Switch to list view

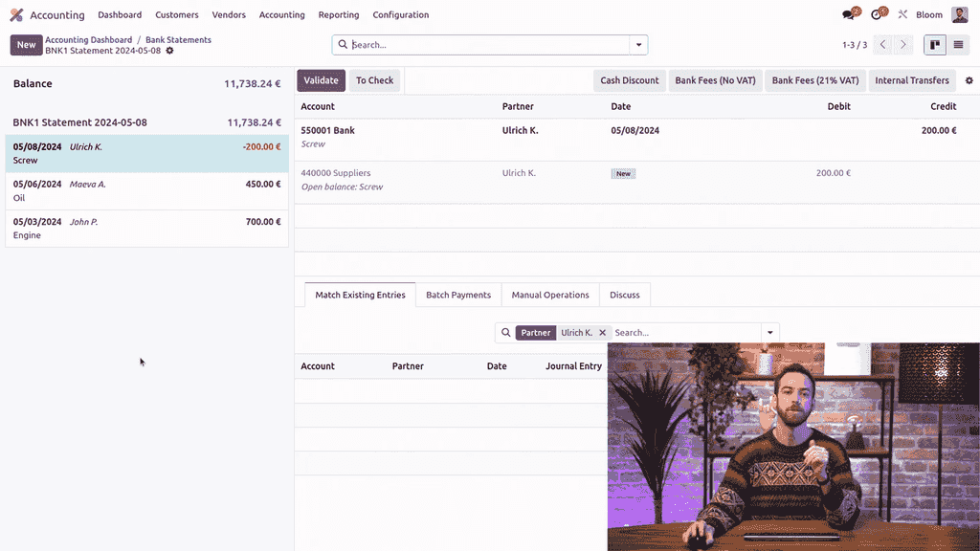pyautogui.click(x=958, y=45)
